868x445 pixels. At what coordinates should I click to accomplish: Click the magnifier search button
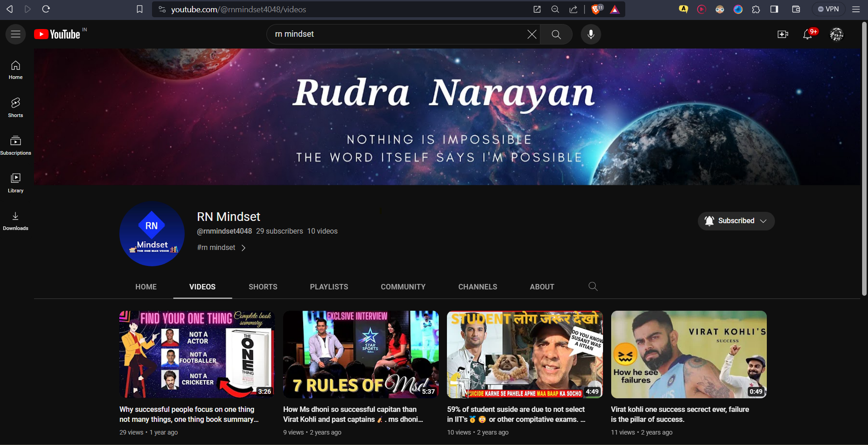pos(556,34)
